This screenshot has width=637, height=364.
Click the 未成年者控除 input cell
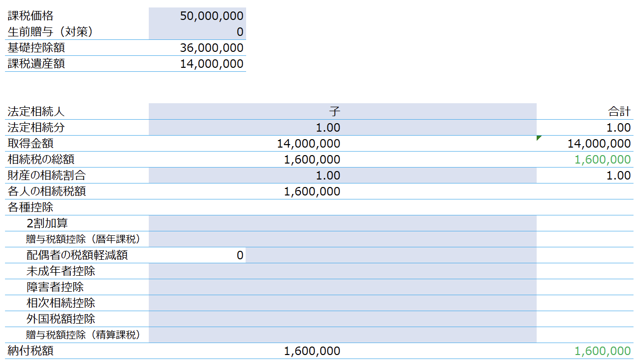click(342, 271)
